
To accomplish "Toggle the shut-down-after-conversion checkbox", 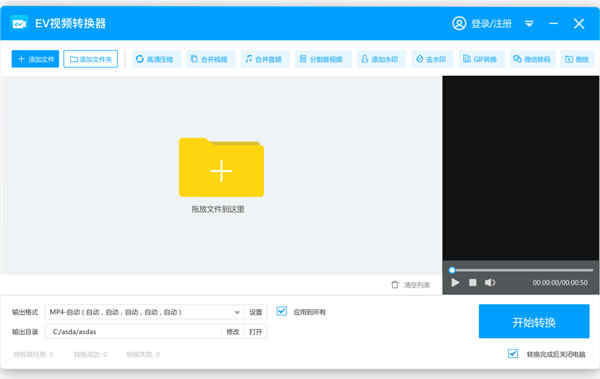I will coord(513,354).
